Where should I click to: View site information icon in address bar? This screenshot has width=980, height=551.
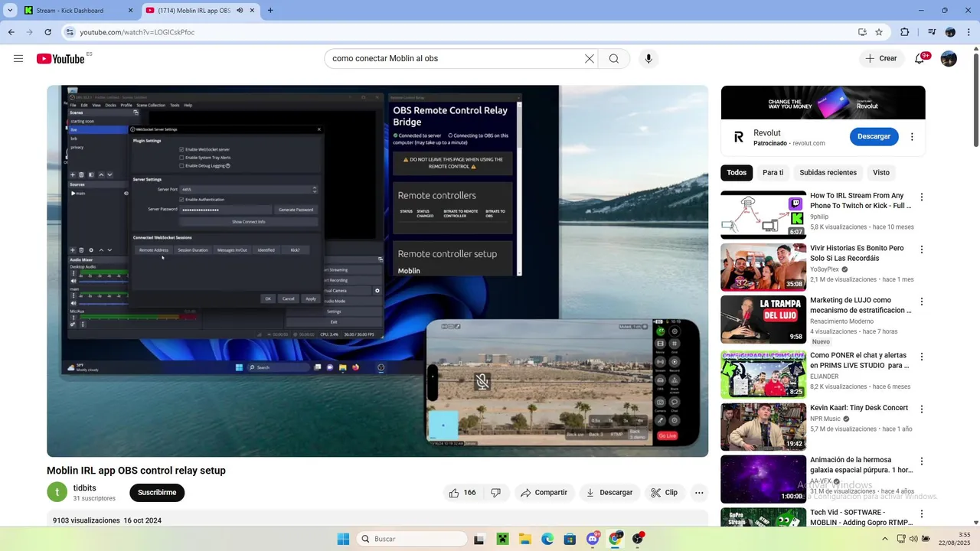click(x=70, y=32)
